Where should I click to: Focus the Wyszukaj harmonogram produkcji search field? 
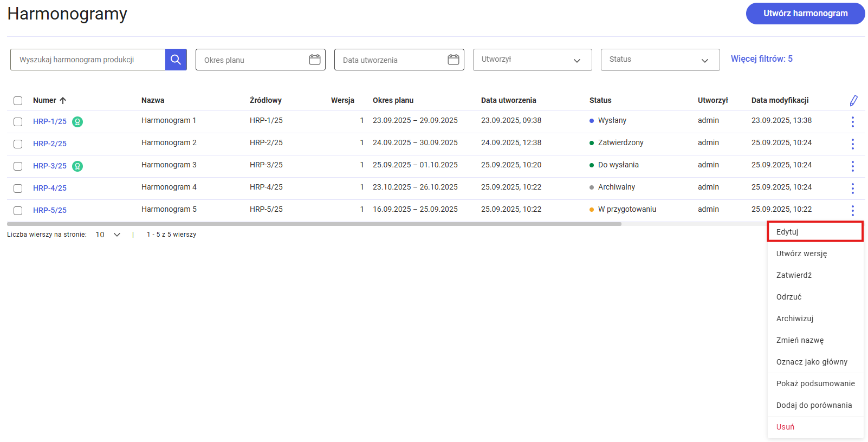tap(88, 60)
